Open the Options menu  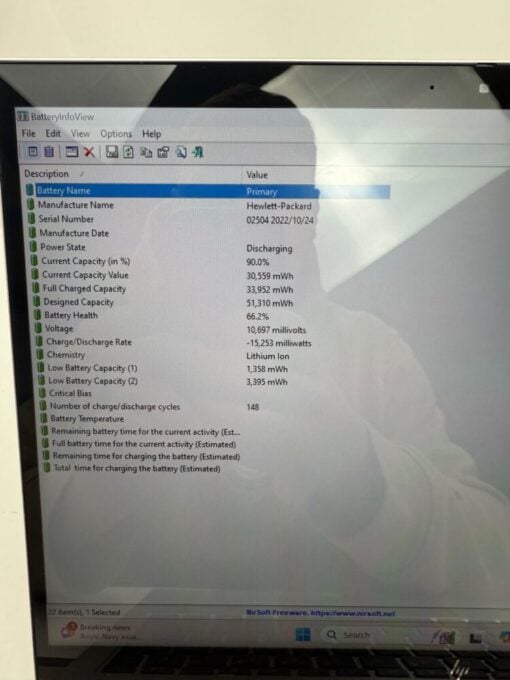116,134
